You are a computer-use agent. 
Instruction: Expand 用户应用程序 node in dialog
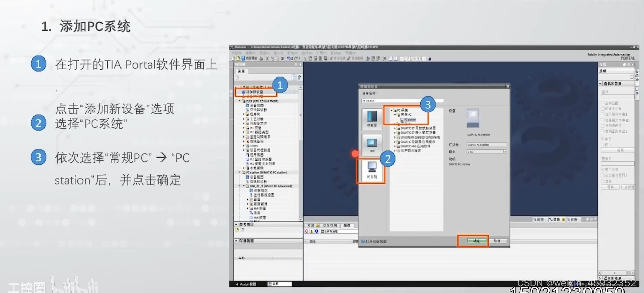[x=395, y=151]
